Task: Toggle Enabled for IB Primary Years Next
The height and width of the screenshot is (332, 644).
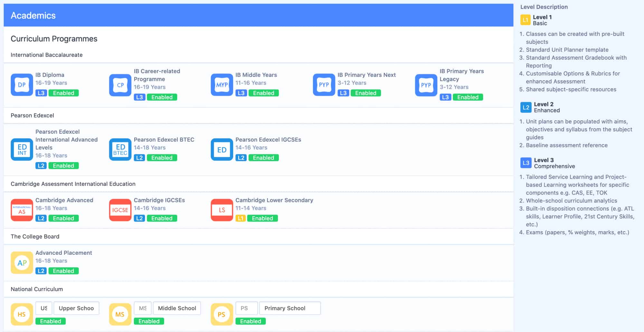Action: click(x=366, y=93)
